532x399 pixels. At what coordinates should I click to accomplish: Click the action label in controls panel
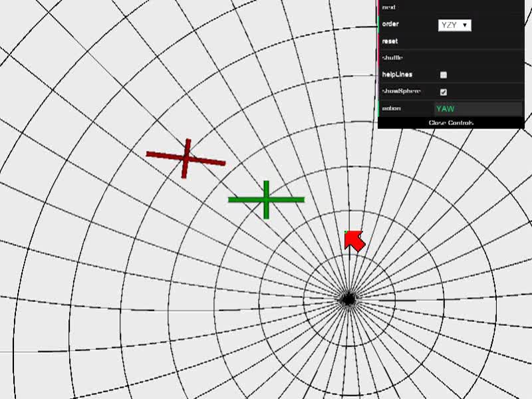[391, 108]
